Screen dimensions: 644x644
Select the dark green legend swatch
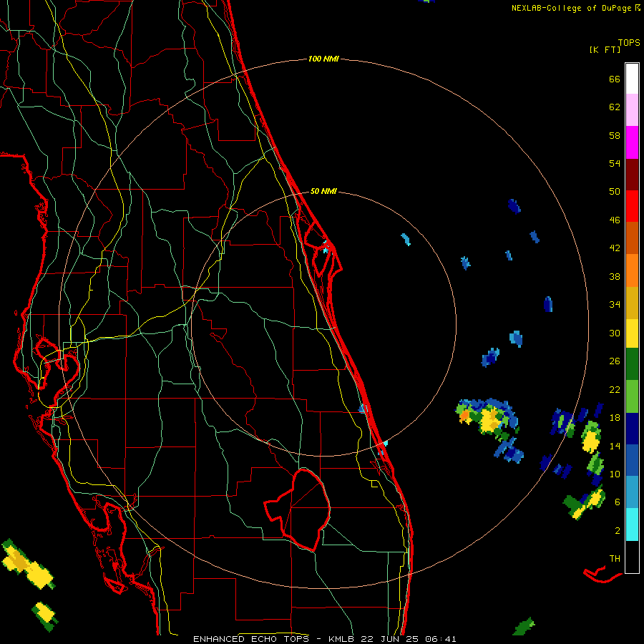point(632,364)
